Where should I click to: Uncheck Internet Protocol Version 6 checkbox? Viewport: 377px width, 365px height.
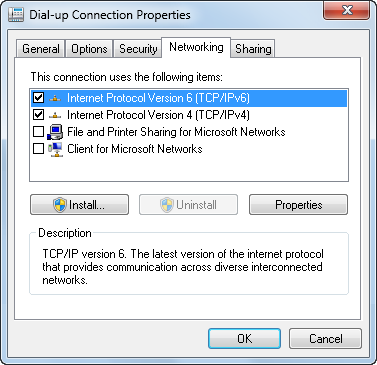38,98
